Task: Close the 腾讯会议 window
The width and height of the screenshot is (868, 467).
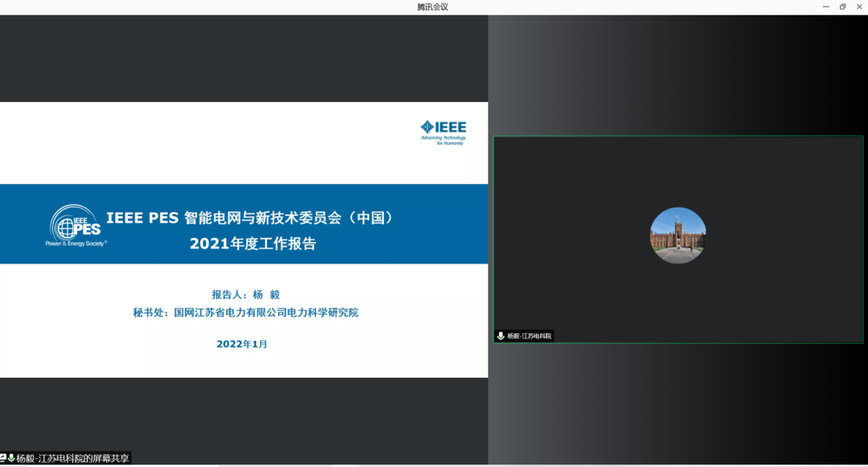Action: (x=859, y=6)
